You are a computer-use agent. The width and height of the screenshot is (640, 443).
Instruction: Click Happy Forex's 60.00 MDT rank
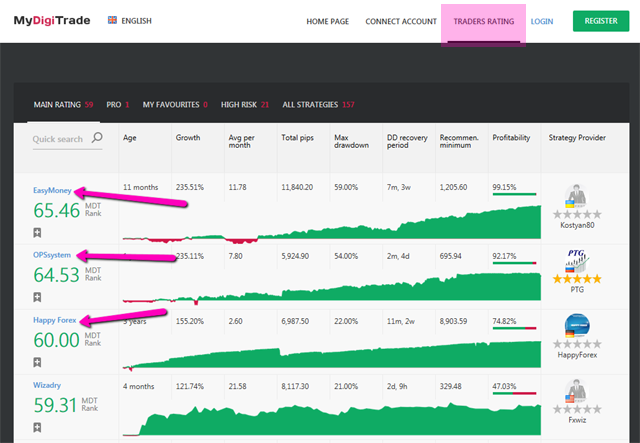57,340
